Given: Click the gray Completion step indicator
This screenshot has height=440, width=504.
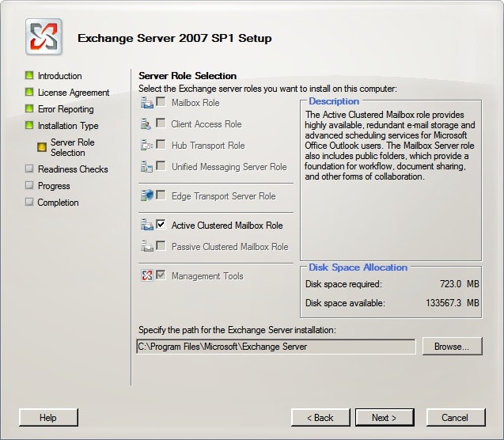Looking at the screenshot, I should (x=29, y=202).
